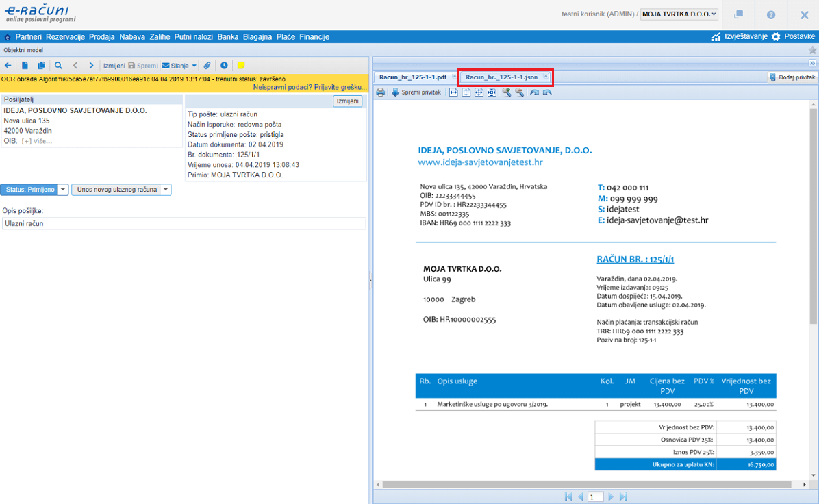This screenshot has height=504, width=819.
Task: Click the fit-to-width icon in viewer
Action: tap(453, 92)
